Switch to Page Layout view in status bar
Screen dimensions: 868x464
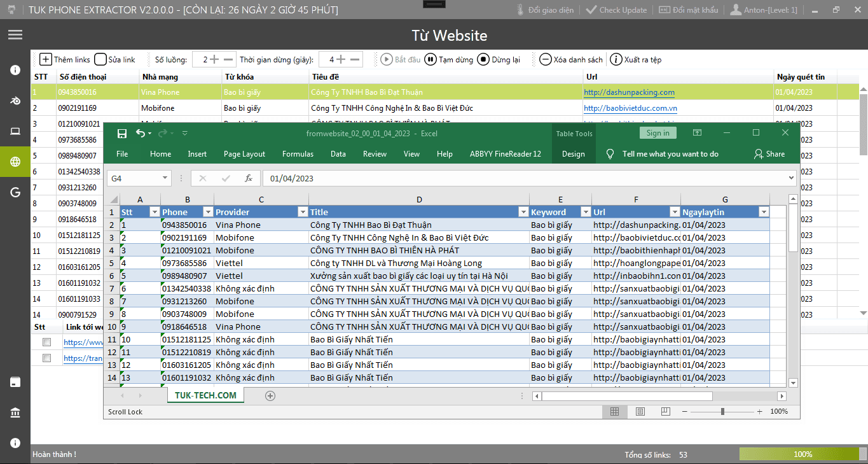click(x=640, y=412)
